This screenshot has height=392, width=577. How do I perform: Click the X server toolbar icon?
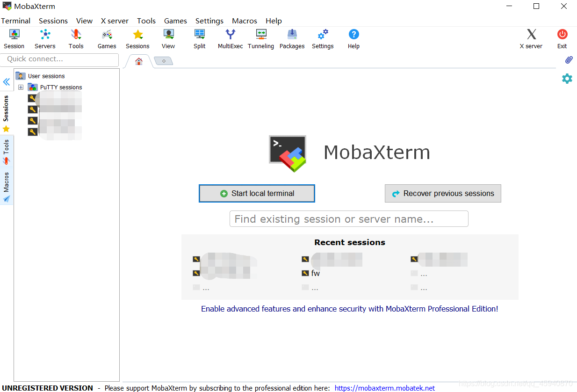(531, 39)
